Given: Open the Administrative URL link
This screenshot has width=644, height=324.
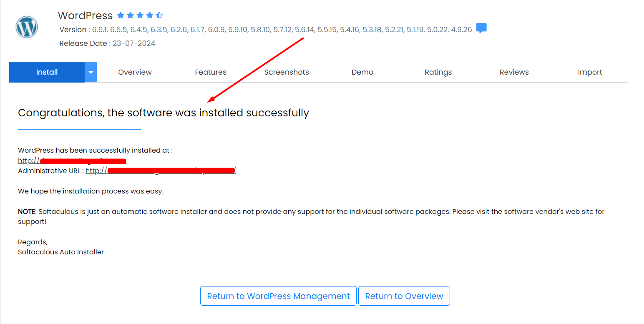Looking at the screenshot, I should [x=161, y=171].
